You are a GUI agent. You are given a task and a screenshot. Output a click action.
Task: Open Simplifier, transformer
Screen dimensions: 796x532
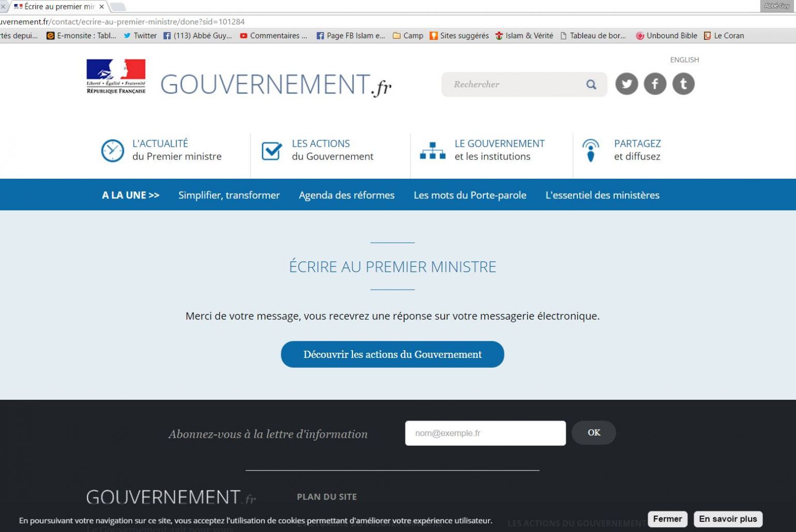[x=229, y=195]
